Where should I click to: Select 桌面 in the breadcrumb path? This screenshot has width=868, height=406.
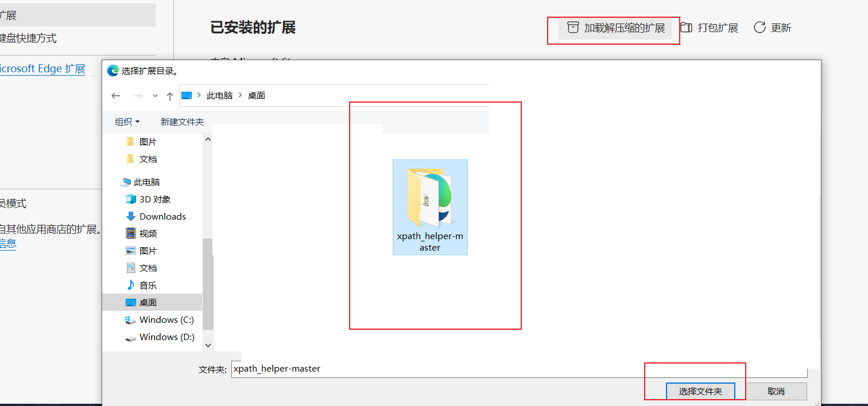click(x=256, y=95)
